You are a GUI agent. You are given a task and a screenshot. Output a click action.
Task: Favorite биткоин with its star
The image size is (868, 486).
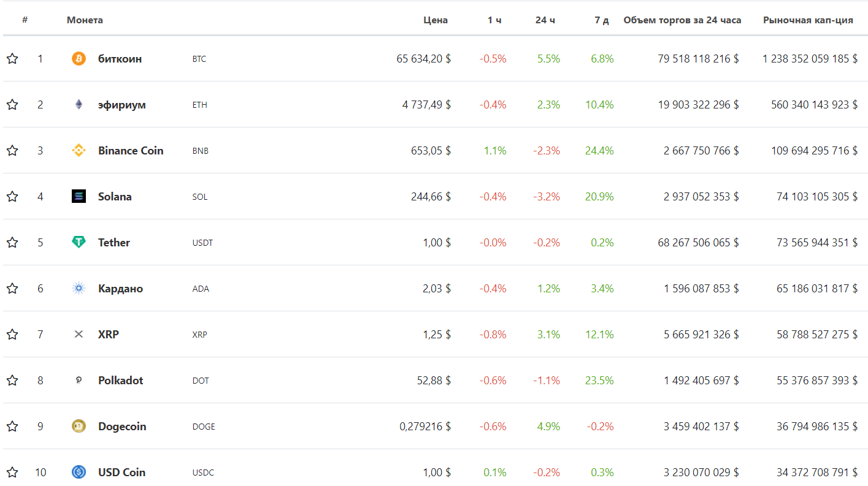[x=12, y=59]
